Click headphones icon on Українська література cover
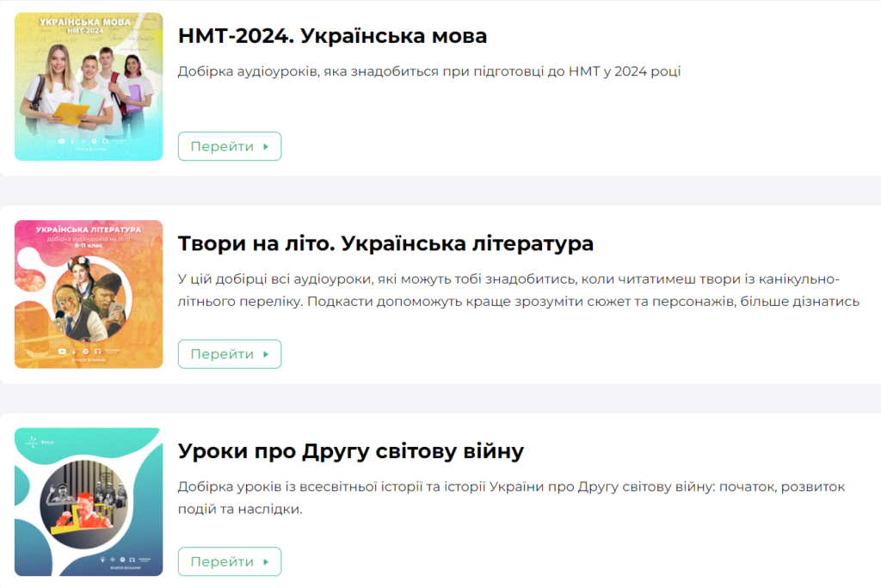The height and width of the screenshot is (588, 881). tap(97, 351)
